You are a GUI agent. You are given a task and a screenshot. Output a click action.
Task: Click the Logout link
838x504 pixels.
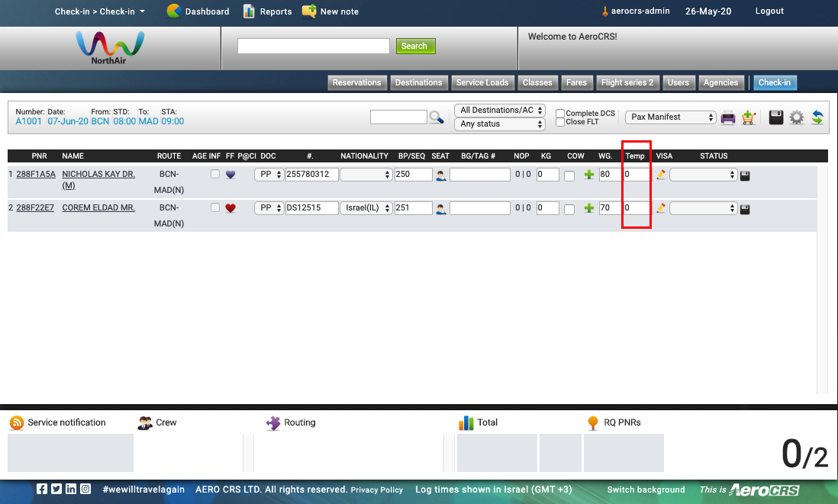pyautogui.click(x=769, y=11)
